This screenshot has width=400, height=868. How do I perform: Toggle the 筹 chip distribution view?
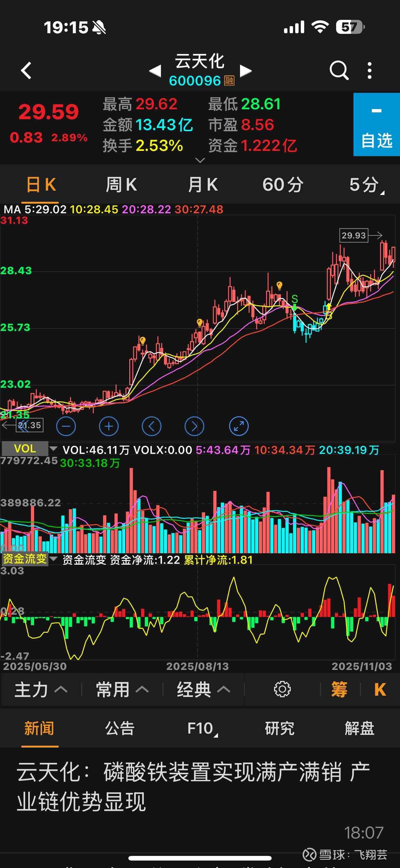pyautogui.click(x=339, y=689)
